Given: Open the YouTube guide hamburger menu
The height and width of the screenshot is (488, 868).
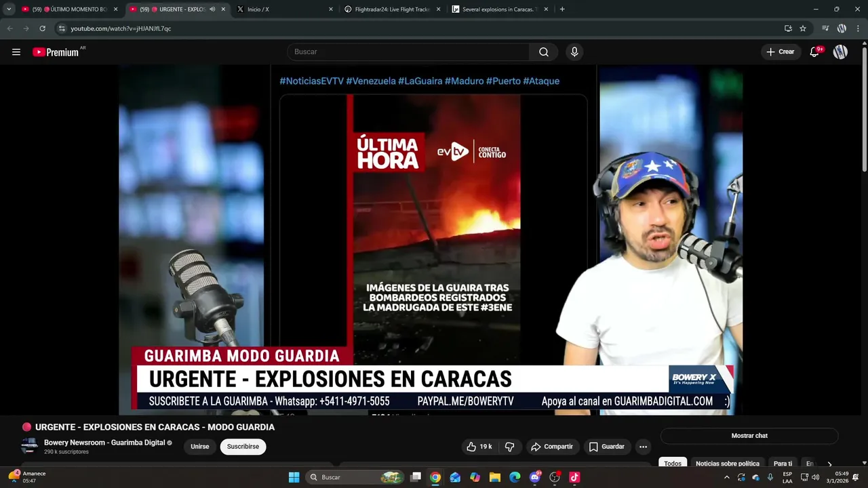Looking at the screenshot, I should pos(16,52).
